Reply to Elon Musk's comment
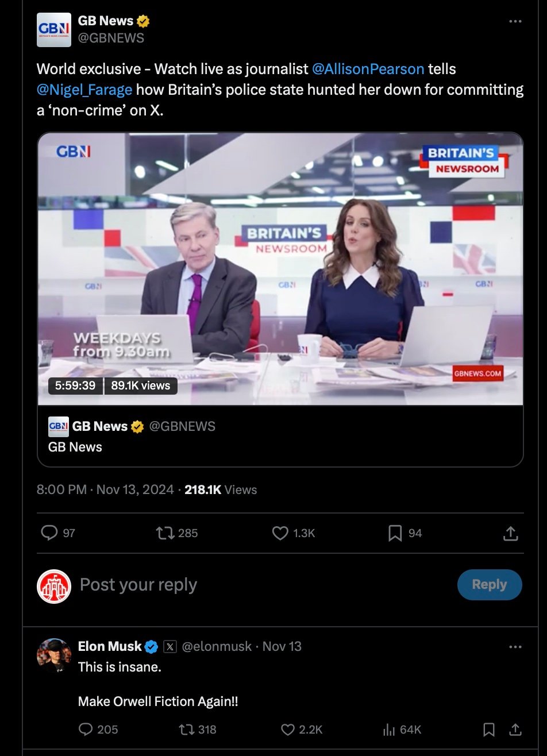Image resolution: width=547 pixels, height=756 pixels. [85, 729]
